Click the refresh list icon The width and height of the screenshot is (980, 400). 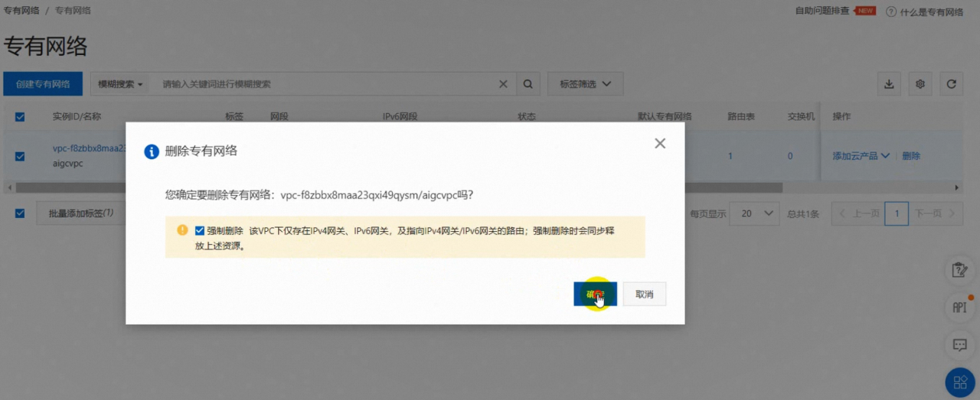951,84
